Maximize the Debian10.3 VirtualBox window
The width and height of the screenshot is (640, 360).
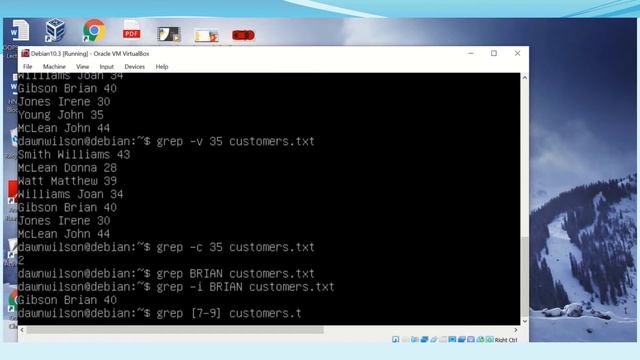coord(494,53)
